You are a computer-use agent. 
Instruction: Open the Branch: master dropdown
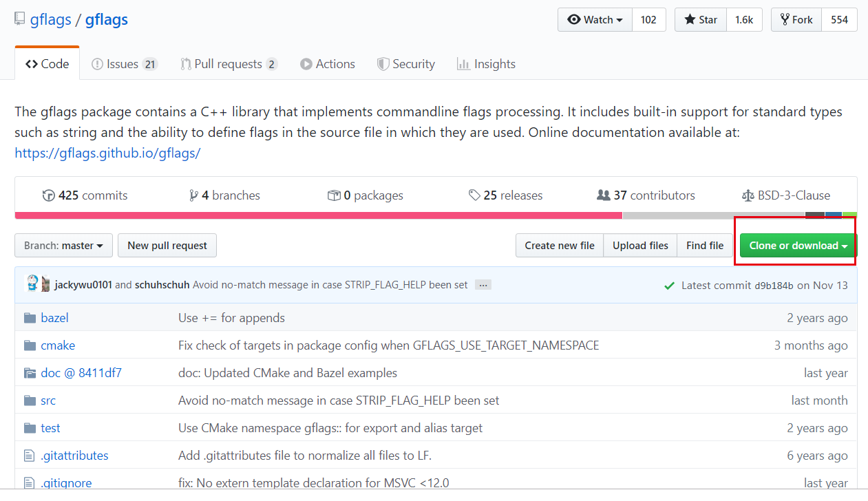pyautogui.click(x=63, y=246)
